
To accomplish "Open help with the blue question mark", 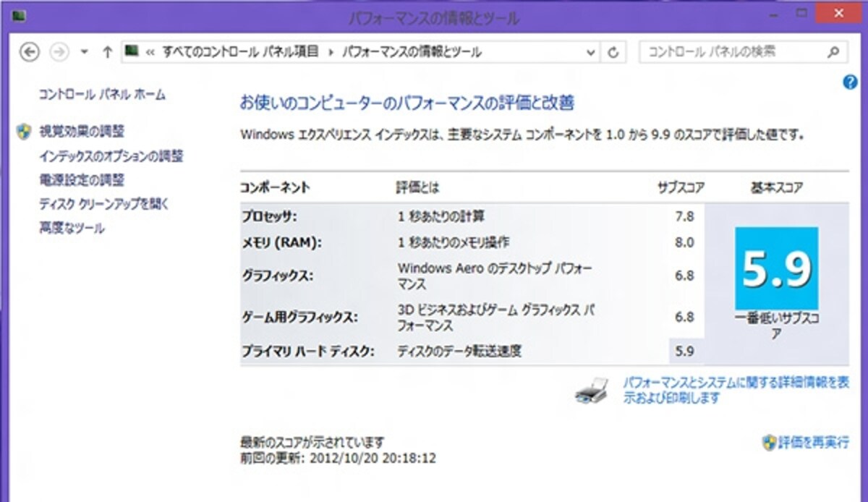I will 851,82.
